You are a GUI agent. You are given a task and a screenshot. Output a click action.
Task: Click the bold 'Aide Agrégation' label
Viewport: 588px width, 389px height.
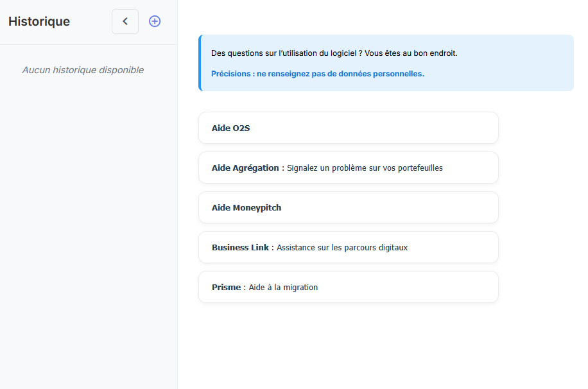click(246, 168)
